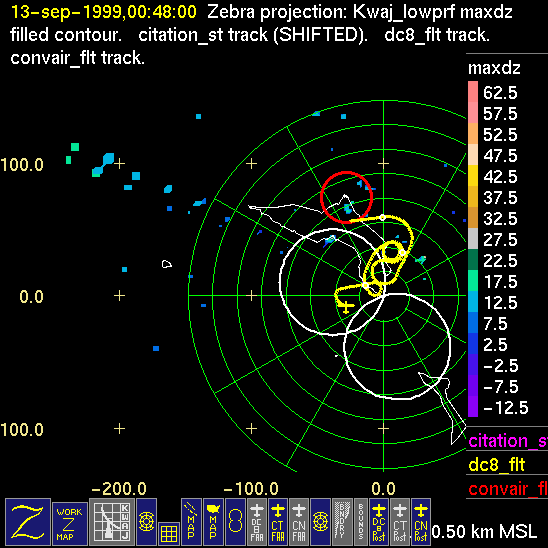
Task: Click the diagonal-lines MAP icon
Action: click(x=192, y=522)
